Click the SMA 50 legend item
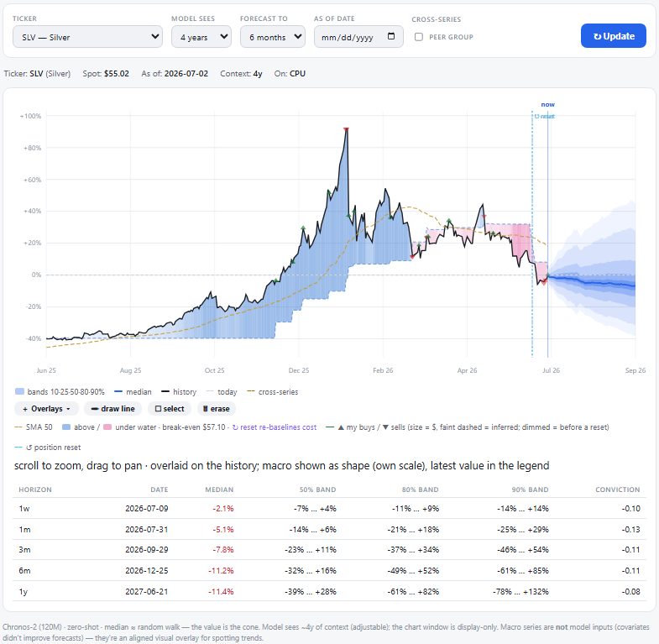Screen dimensions: 659x644 coord(34,427)
